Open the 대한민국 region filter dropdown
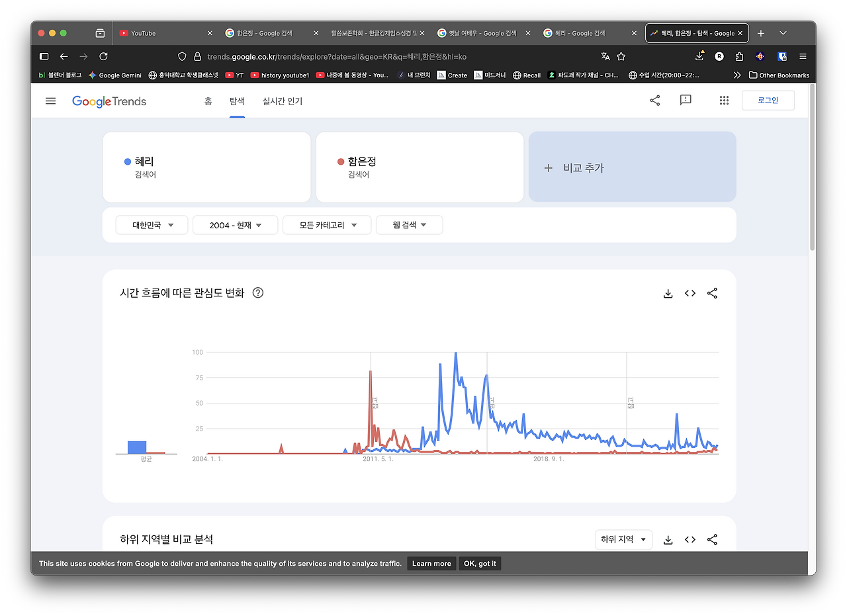847x616 pixels. pos(152,224)
